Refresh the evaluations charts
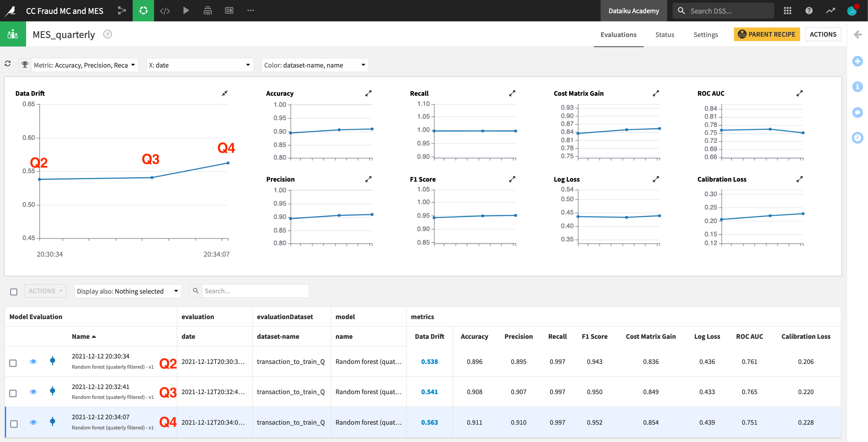 pos(7,63)
